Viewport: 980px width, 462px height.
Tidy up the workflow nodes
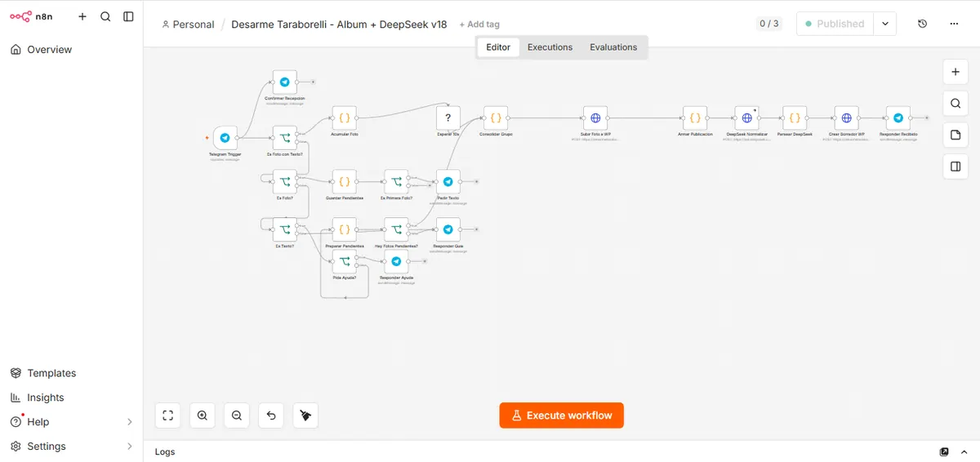coord(305,415)
